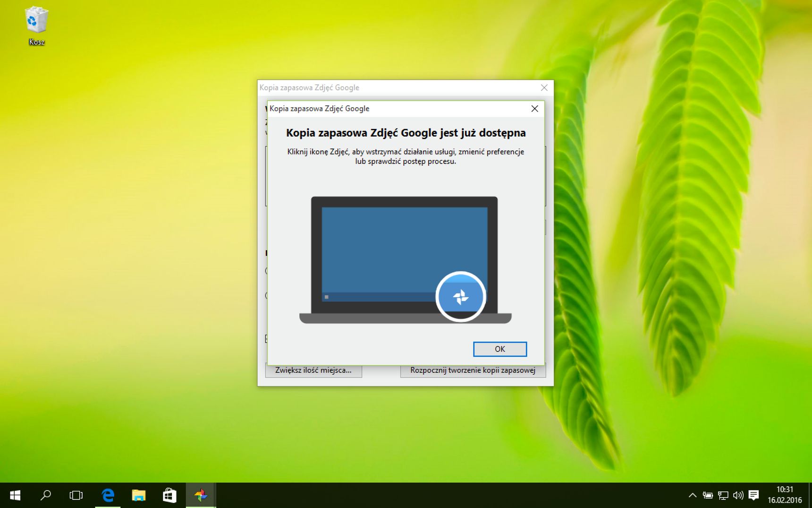Image resolution: width=812 pixels, height=508 pixels.
Task: Open Task View on the taskbar
Action: click(x=76, y=495)
